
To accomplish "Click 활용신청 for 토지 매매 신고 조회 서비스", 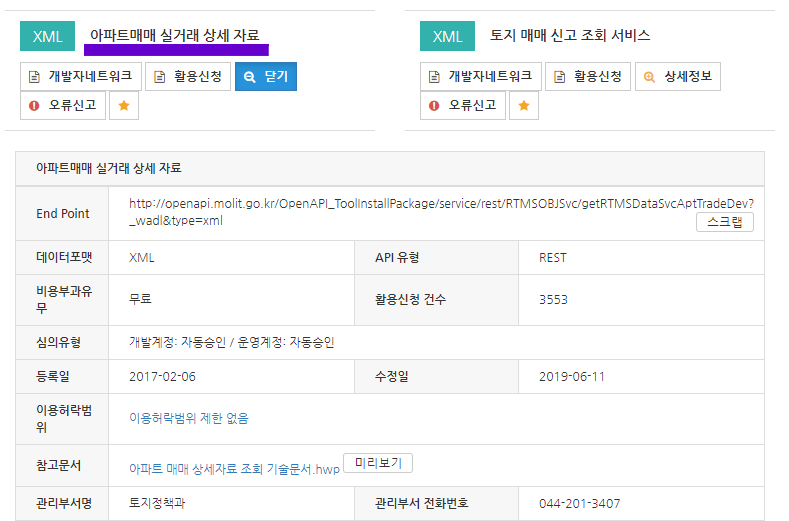I will click(588, 77).
